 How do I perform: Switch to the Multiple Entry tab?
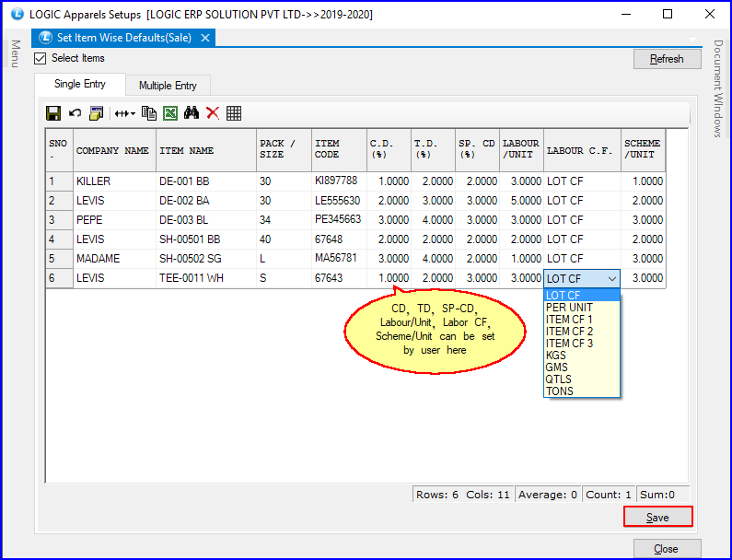point(168,86)
